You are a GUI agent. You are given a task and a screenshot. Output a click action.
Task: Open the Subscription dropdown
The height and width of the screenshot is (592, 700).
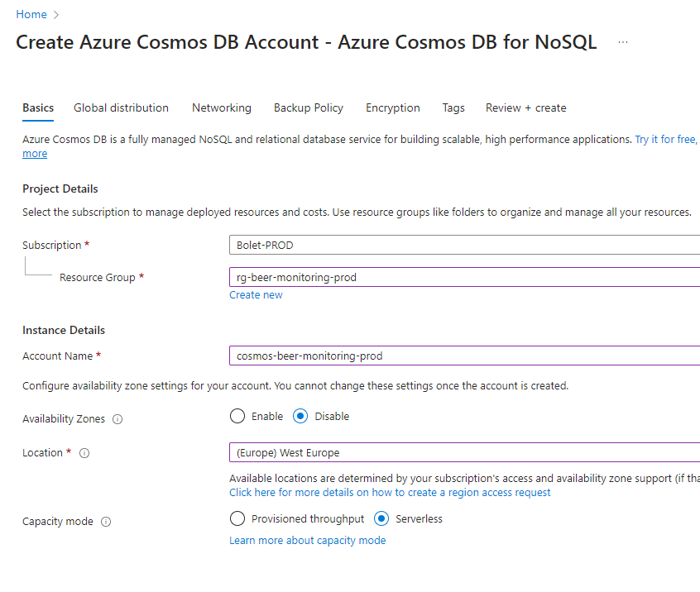pyautogui.click(x=464, y=245)
